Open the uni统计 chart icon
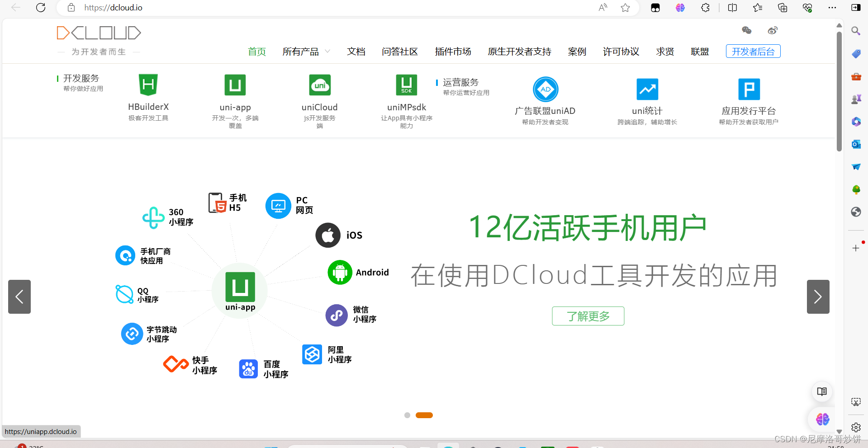Screen dimensions: 868x448 (647, 89)
